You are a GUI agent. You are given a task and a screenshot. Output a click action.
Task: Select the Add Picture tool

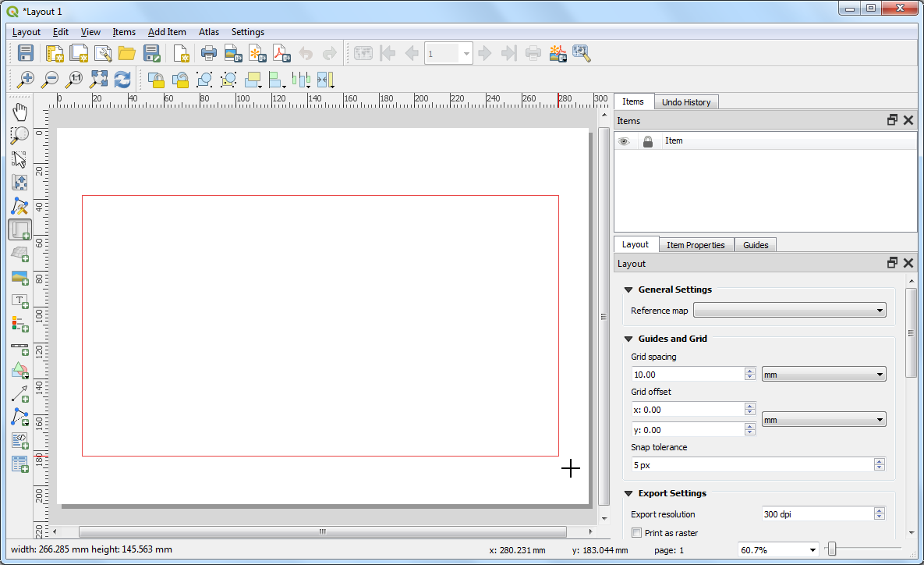pyautogui.click(x=19, y=277)
